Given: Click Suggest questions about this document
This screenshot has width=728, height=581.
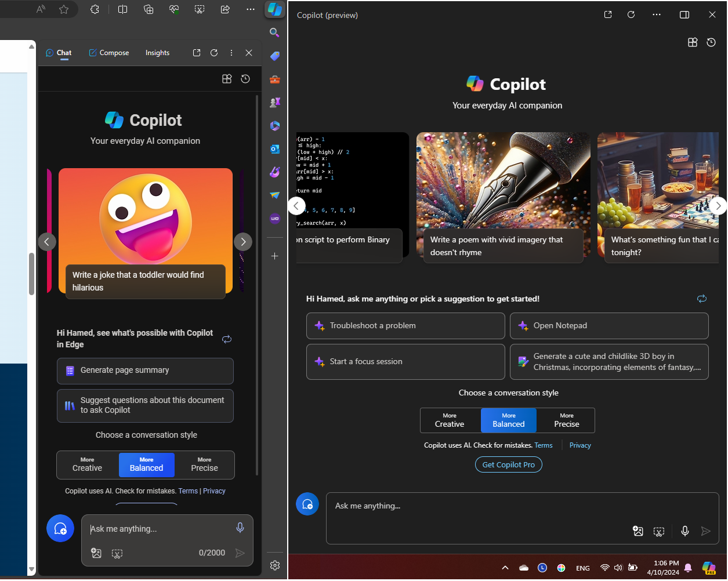Looking at the screenshot, I should 145,405.
